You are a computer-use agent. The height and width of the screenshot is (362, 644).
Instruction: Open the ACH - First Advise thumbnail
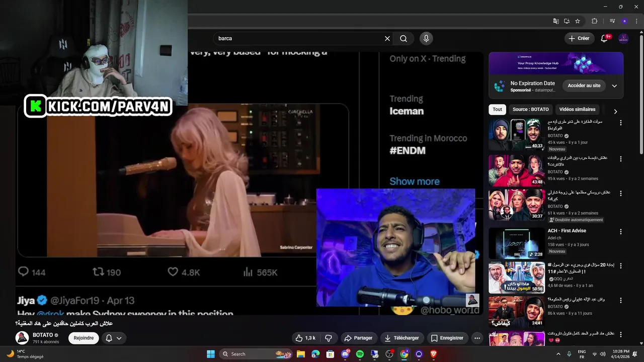(x=516, y=243)
